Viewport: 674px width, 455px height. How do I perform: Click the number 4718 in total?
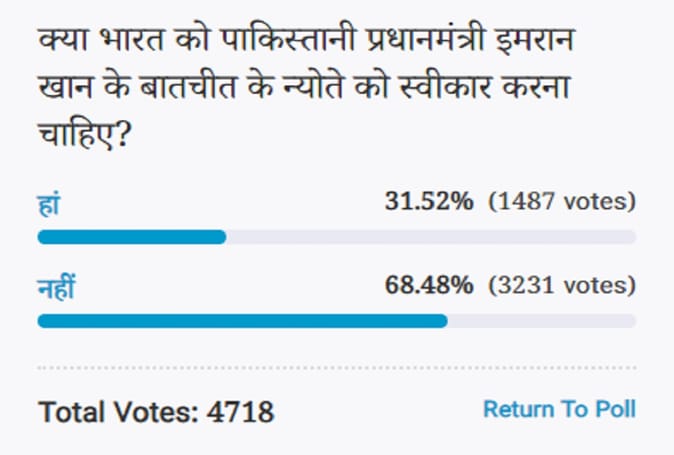coord(240,412)
